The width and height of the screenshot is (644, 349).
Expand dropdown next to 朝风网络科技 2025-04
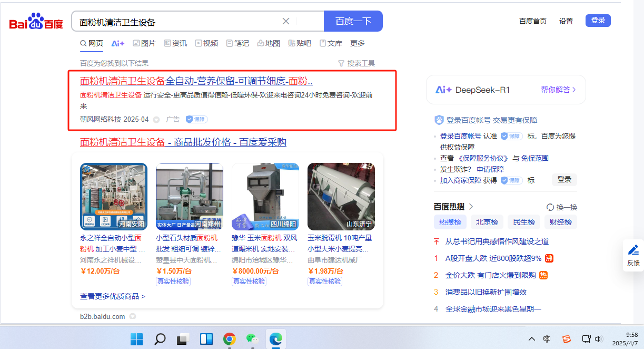[156, 120]
